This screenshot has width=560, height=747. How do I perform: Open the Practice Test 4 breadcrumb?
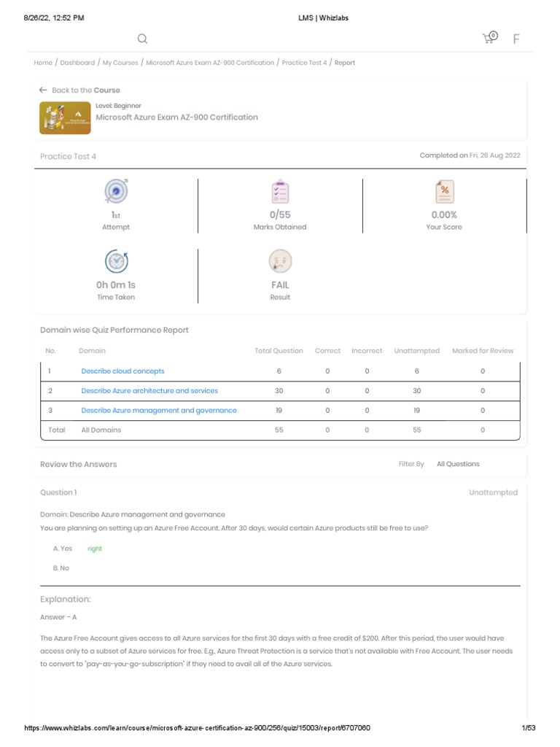tap(304, 63)
